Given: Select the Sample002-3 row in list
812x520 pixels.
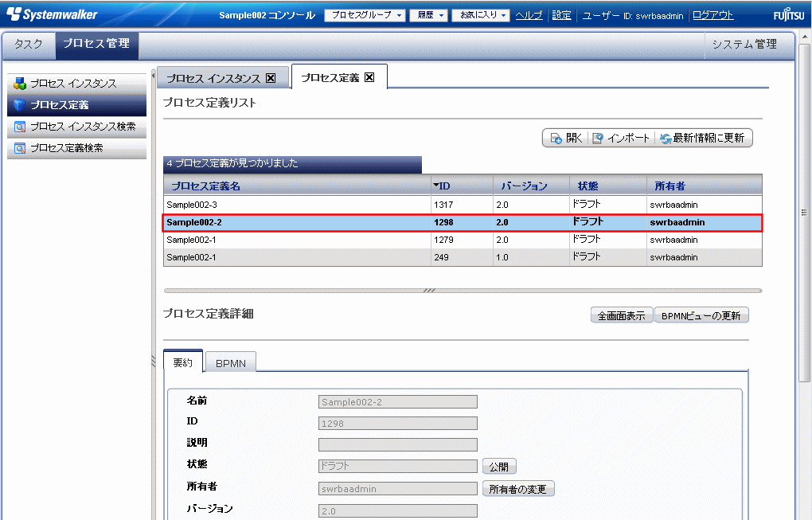Looking at the screenshot, I should click(x=296, y=205).
